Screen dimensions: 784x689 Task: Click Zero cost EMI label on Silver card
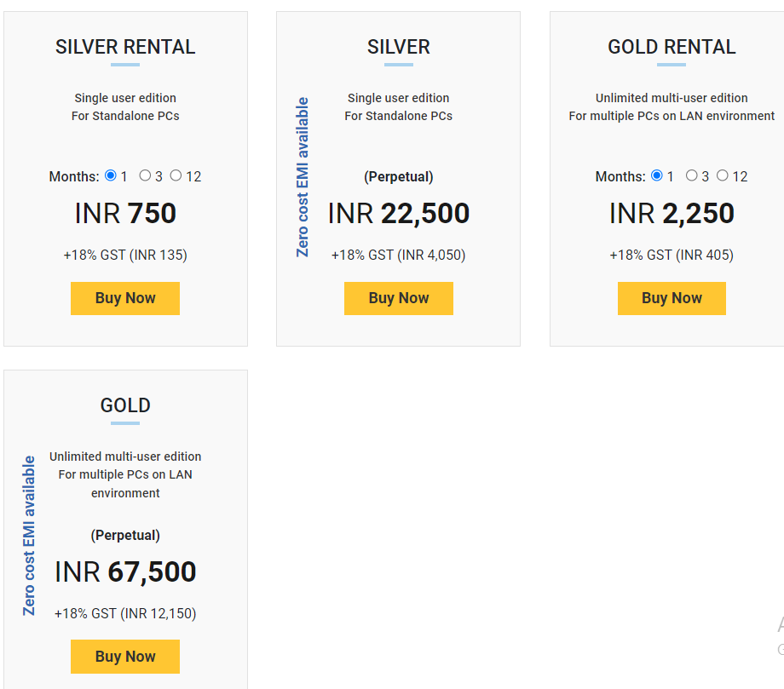click(303, 177)
